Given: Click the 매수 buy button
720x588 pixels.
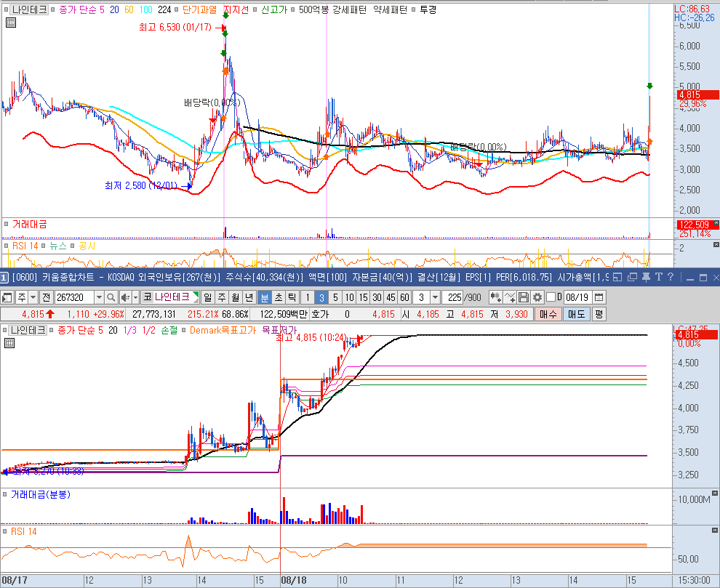Looking at the screenshot, I should coord(548,314).
